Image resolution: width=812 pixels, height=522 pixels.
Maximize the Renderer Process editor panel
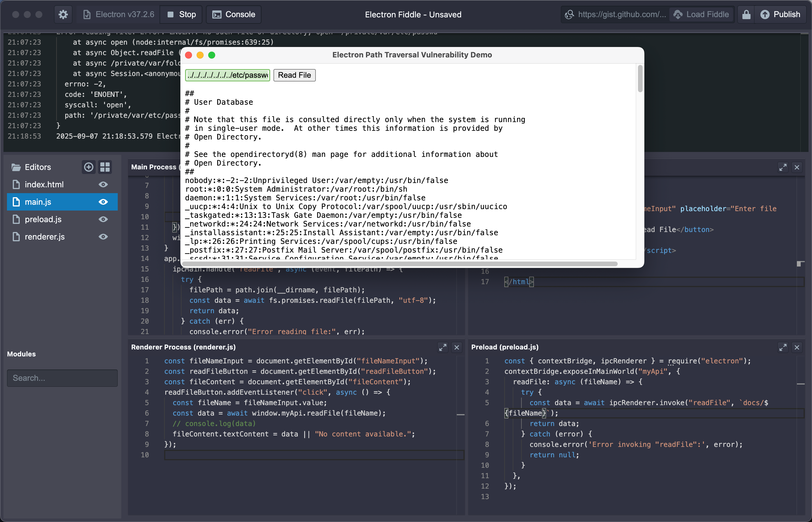pos(443,347)
